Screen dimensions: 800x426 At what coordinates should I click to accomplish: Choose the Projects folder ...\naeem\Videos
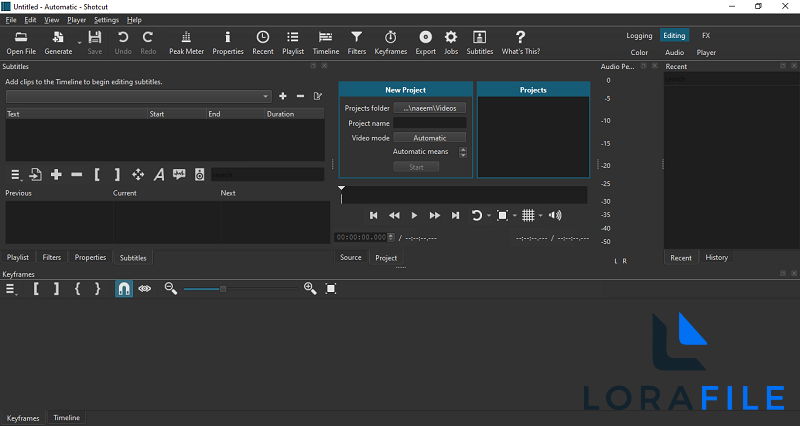(x=430, y=108)
